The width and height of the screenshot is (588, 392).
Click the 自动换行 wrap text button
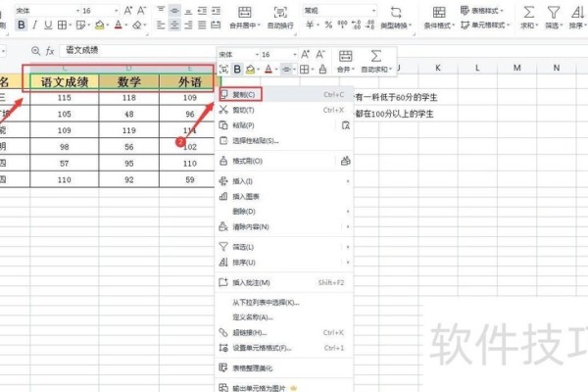pos(280,18)
